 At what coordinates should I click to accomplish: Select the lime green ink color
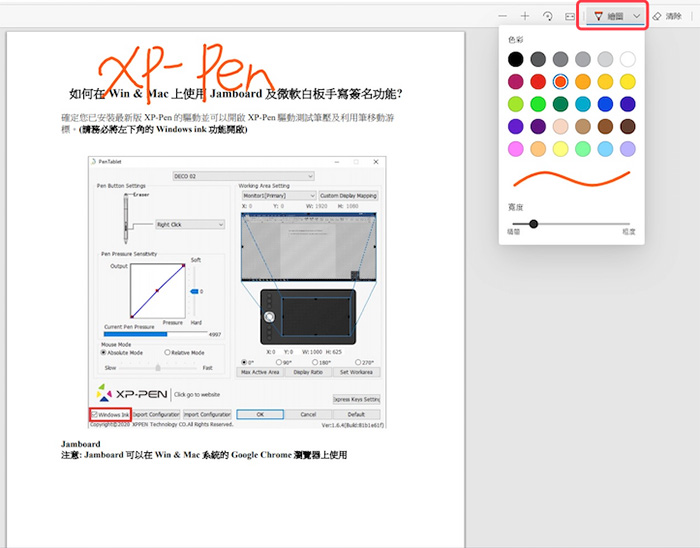[516, 104]
